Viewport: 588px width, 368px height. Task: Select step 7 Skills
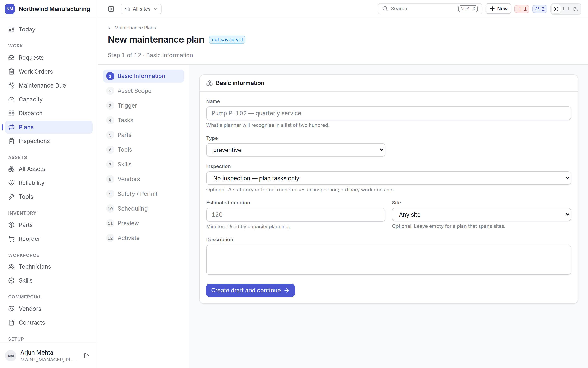(143, 164)
